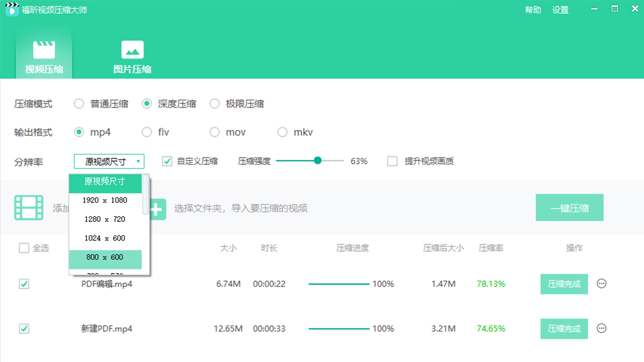Click the plus add-folder icon
The width and height of the screenshot is (644, 362).
coord(157,208)
